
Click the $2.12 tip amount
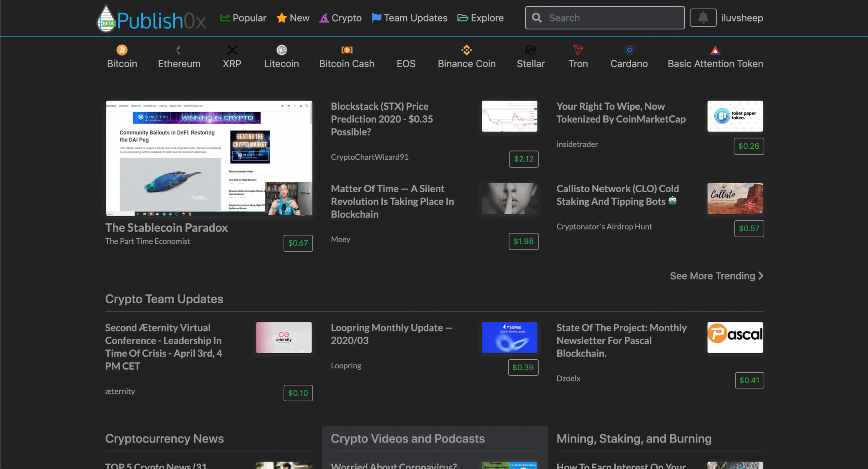[x=524, y=159]
